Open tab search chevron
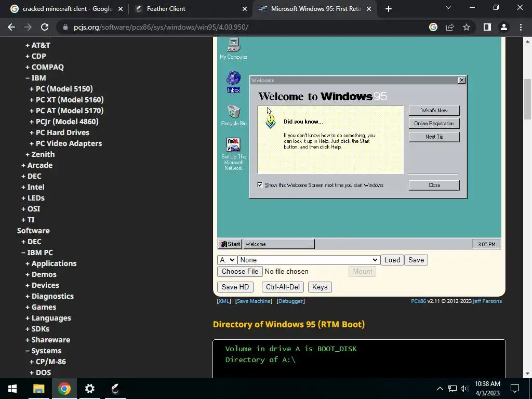Image resolution: width=532 pixels, height=399 pixels. (448, 7)
